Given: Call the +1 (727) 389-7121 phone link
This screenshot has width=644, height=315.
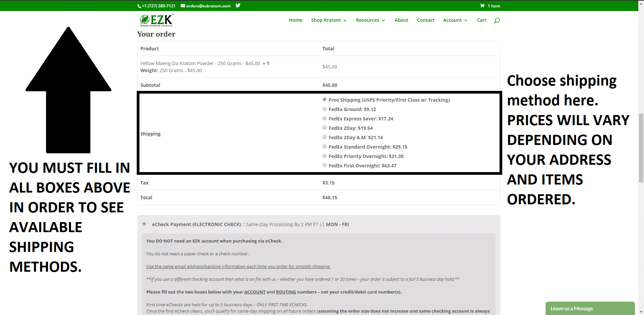Looking at the screenshot, I should [159, 6].
